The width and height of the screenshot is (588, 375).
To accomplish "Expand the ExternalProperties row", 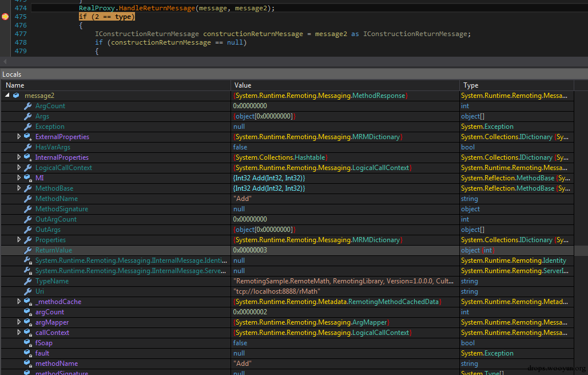I will [19, 137].
